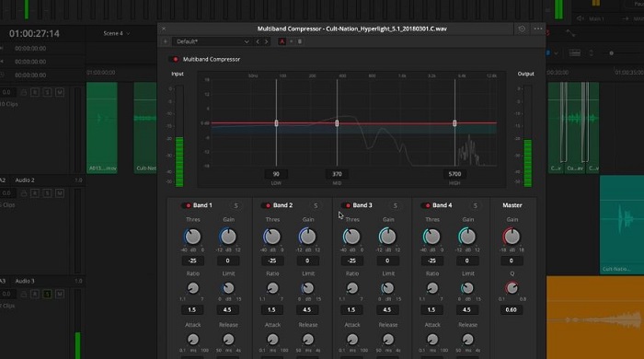
Task: Click the 5700 HIGH frequency field
Action: click(x=454, y=174)
